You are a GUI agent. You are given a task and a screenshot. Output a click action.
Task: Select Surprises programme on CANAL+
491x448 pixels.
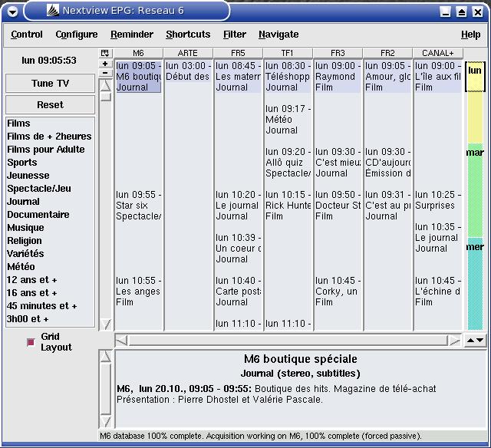(437, 200)
